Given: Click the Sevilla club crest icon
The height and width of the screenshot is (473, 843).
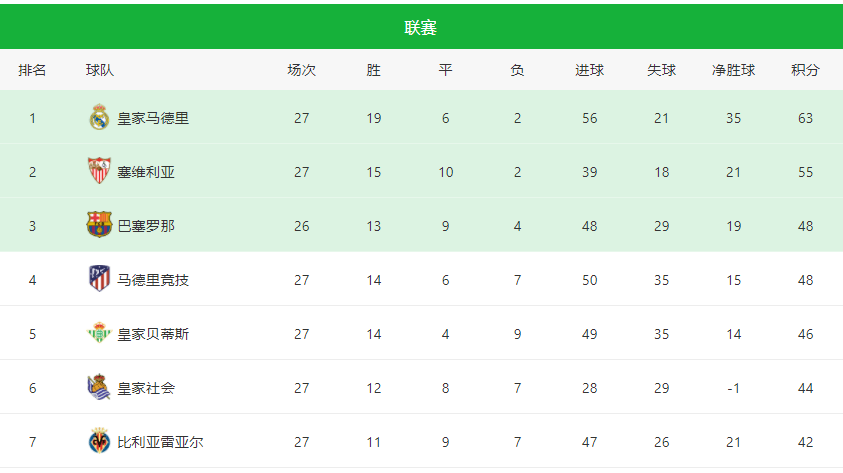Looking at the screenshot, I should pos(99,171).
